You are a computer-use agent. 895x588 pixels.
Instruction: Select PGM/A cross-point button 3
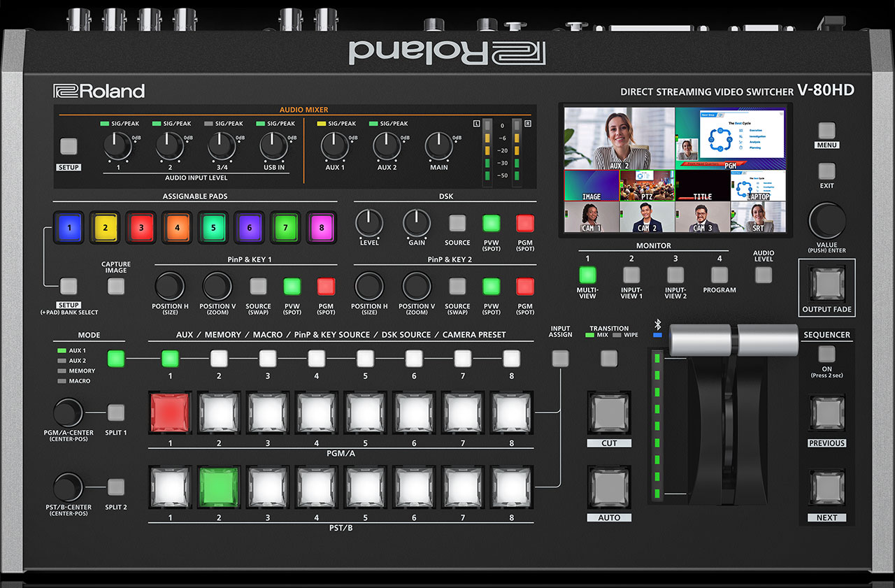(x=268, y=413)
